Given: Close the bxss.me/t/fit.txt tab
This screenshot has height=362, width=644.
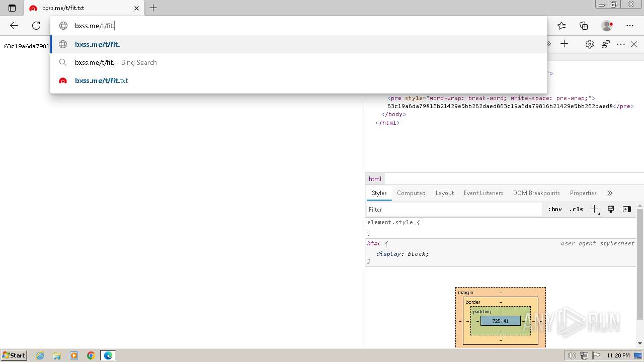Looking at the screenshot, I should (x=137, y=8).
